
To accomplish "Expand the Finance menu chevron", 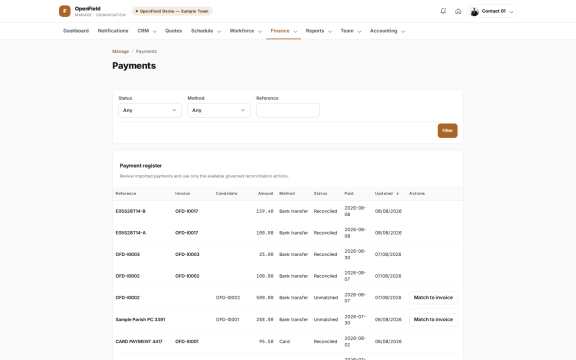I will 295,32.
